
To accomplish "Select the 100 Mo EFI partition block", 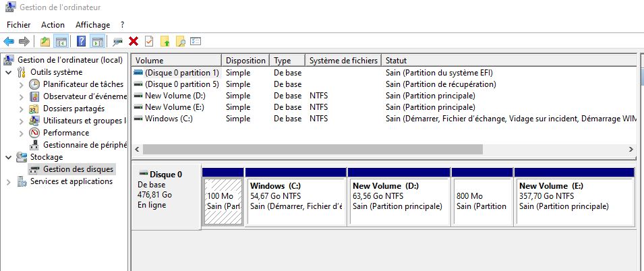I will [x=223, y=197].
